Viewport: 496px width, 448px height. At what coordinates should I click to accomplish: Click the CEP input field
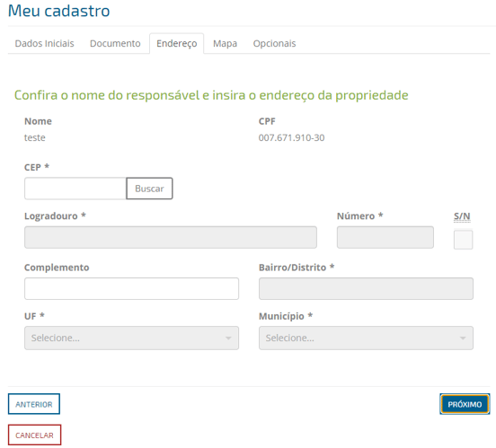point(75,189)
